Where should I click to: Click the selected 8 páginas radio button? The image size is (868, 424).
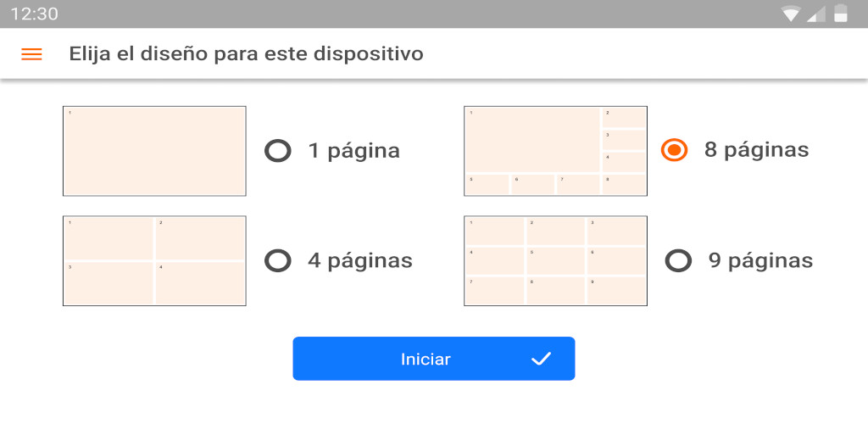pyautogui.click(x=674, y=150)
